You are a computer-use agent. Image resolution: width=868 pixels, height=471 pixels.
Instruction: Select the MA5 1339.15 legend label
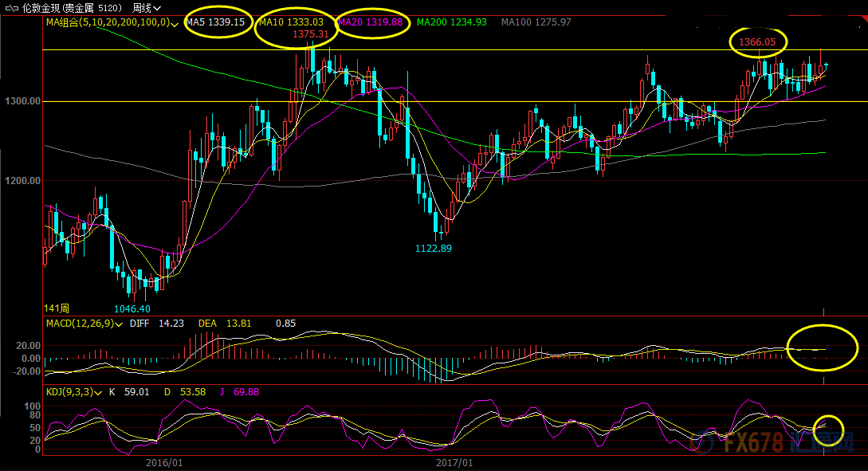pyautogui.click(x=215, y=22)
